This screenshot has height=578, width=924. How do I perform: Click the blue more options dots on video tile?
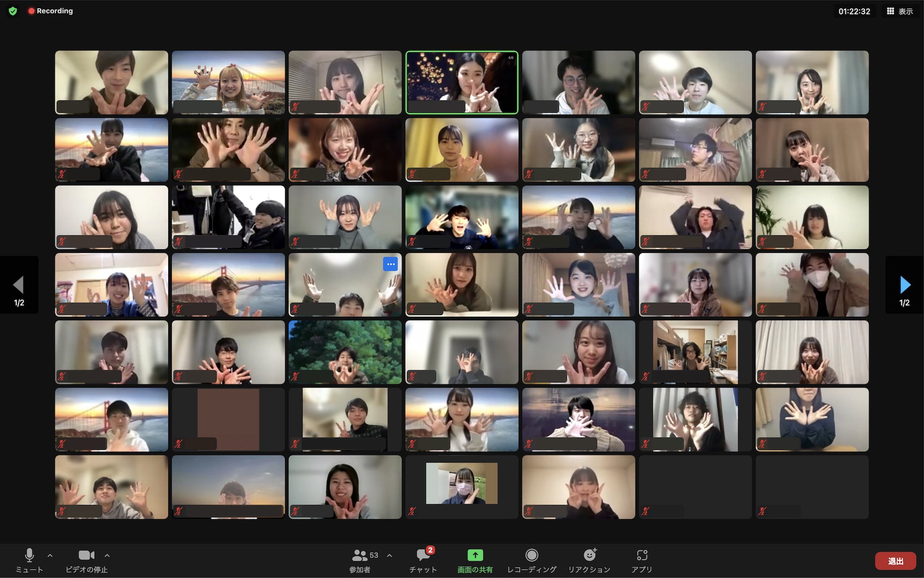click(390, 264)
